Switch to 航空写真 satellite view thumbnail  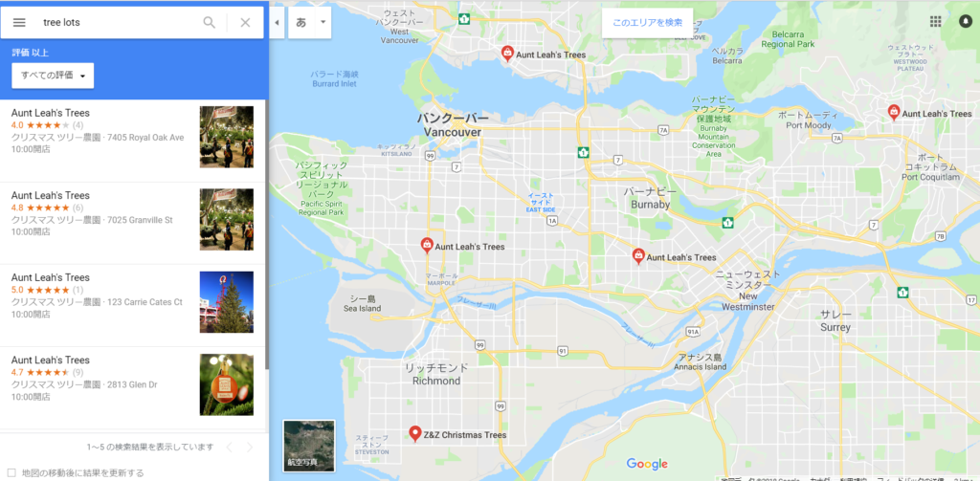(309, 445)
